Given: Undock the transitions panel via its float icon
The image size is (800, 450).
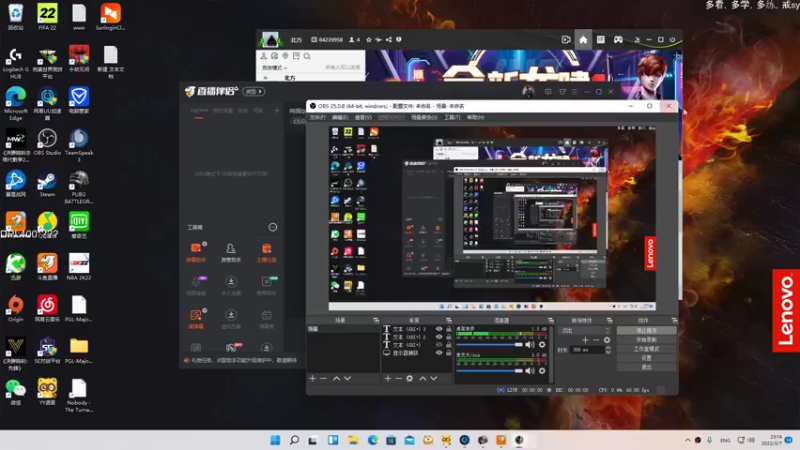Looking at the screenshot, I should click(x=609, y=320).
